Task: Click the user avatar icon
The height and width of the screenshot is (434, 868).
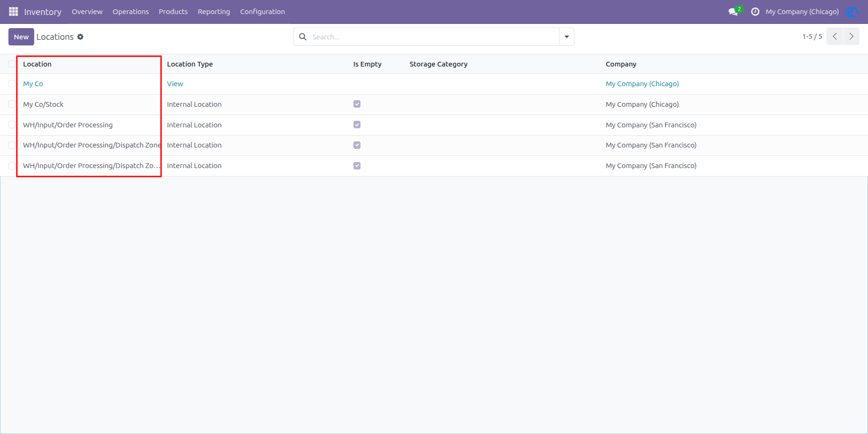Action: [x=852, y=12]
